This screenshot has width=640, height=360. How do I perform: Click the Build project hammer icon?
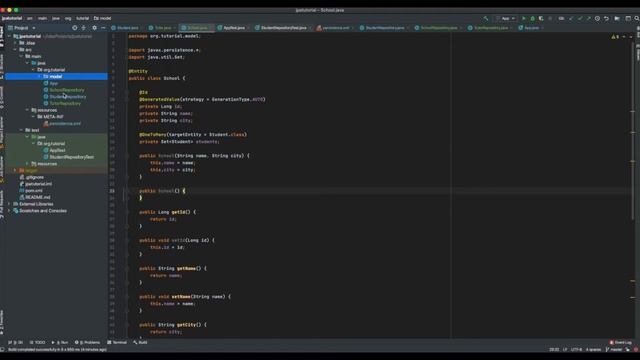[486, 18]
